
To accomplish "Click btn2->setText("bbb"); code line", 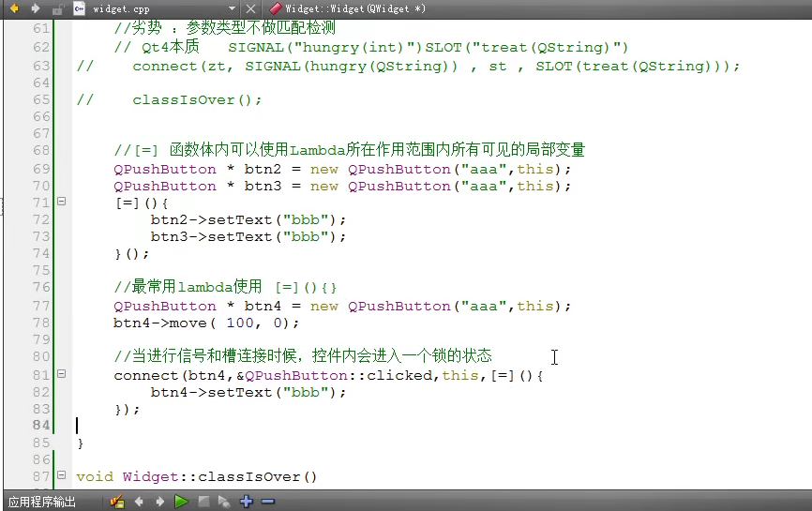I will pos(248,219).
